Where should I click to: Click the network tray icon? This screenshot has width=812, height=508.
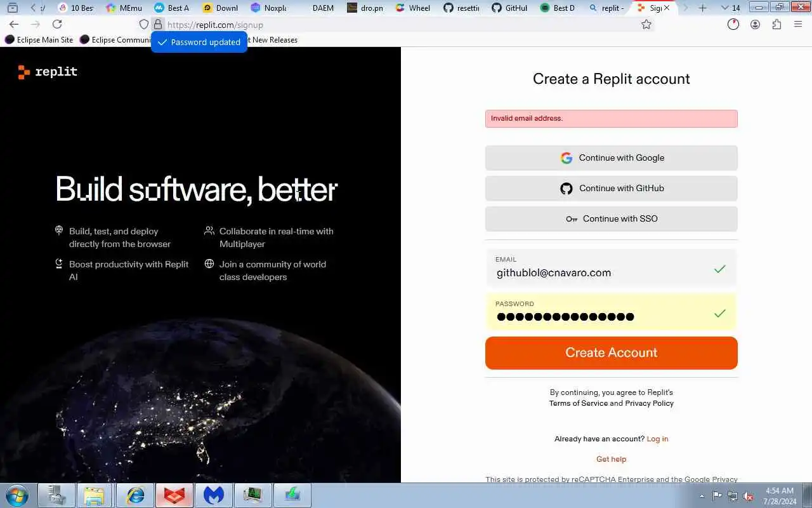[x=733, y=496]
